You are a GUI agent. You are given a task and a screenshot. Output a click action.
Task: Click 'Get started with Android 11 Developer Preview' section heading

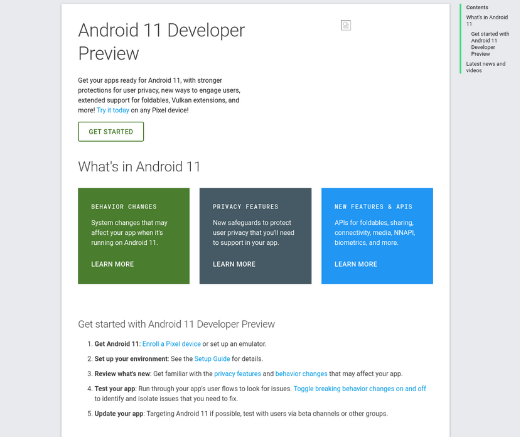[176, 324]
